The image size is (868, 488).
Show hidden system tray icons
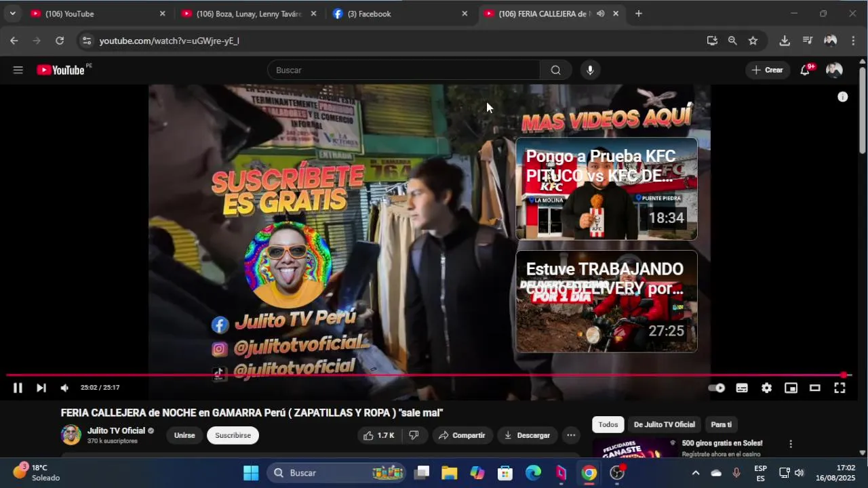tap(695, 473)
